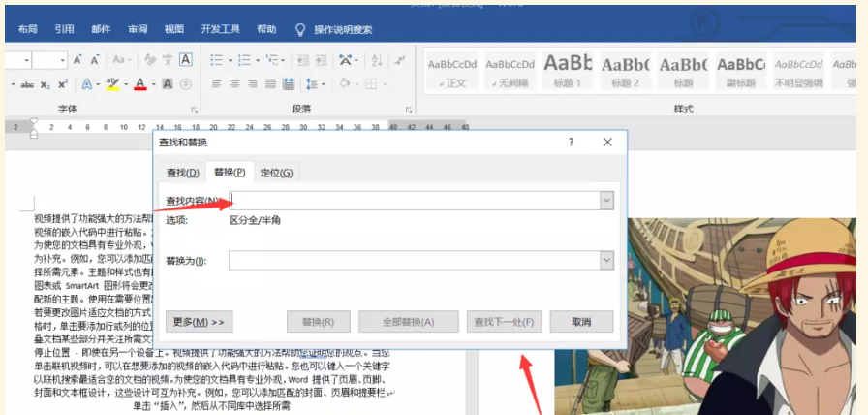This screenshot has height=415, width=868.
Task: Open the Asian layout text icon
Action: [347, 60]
